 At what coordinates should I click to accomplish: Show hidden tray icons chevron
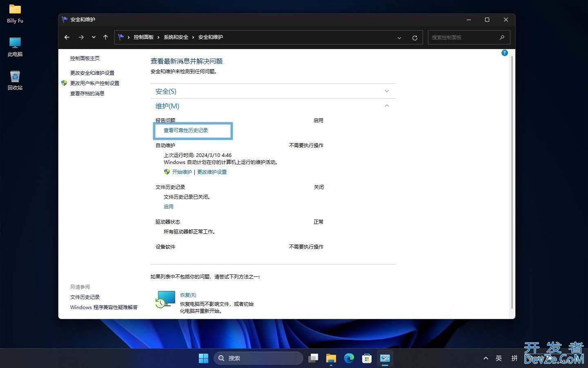(x=486, y=358)
